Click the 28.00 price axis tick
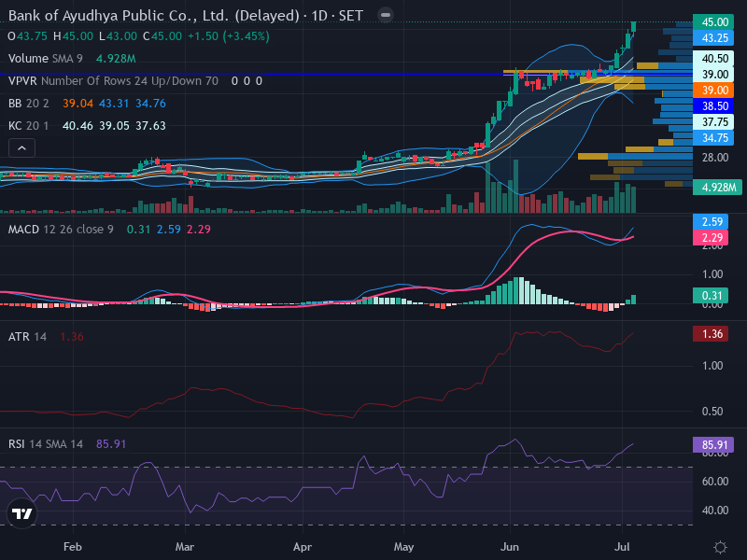 click(714, 157)
